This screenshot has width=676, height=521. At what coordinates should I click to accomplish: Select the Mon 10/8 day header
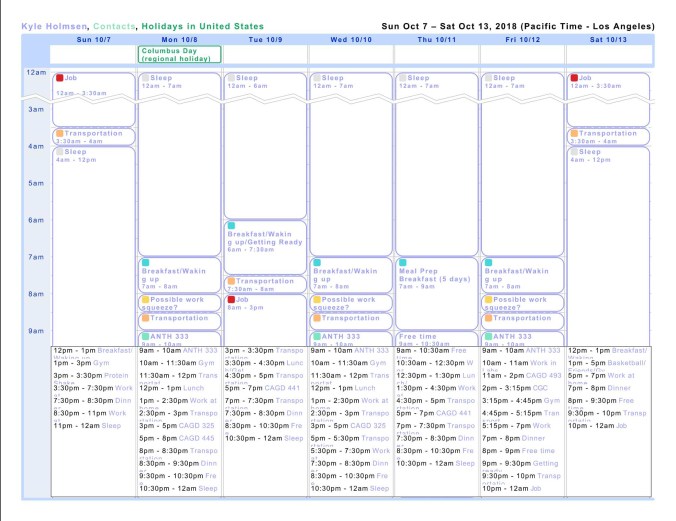tap(179, 40)
